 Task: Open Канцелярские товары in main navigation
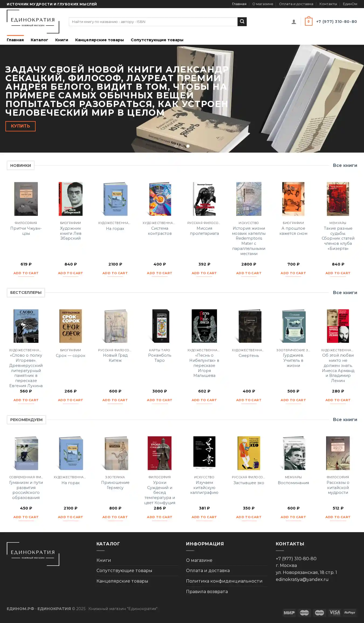[x=99, y=40]
